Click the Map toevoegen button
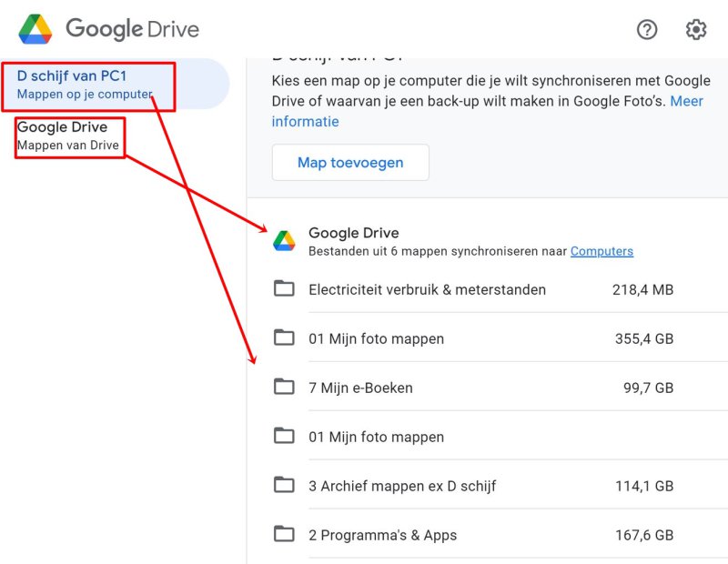Screen dimensions: 728x564 pyautogui.click(x=349, y=162)
